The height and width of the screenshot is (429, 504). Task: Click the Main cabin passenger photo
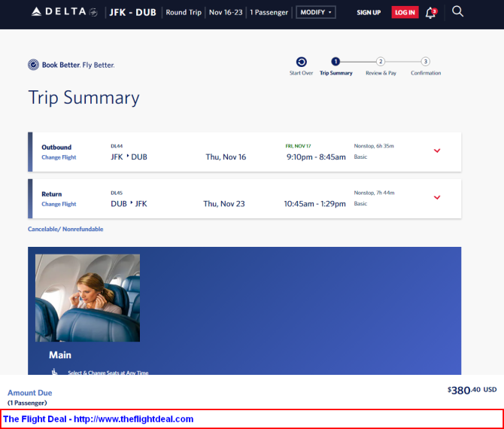click(87, 298)
